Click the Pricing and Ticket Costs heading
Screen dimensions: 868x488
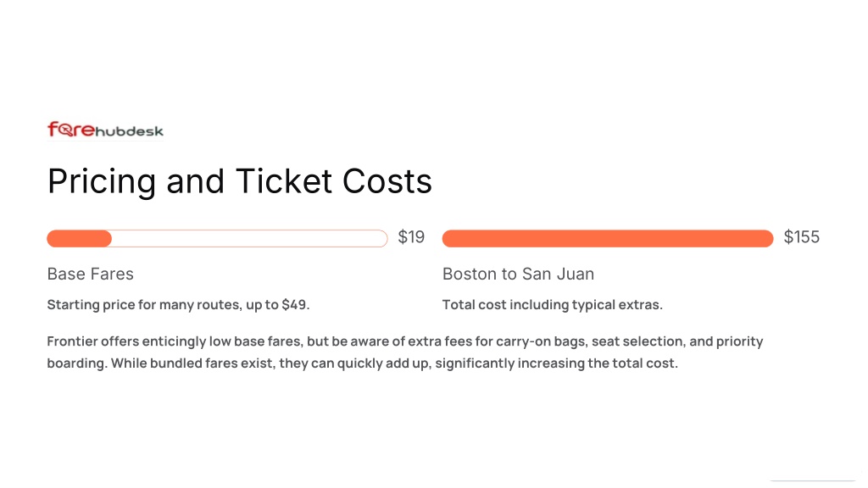click(x=240, y=181)
